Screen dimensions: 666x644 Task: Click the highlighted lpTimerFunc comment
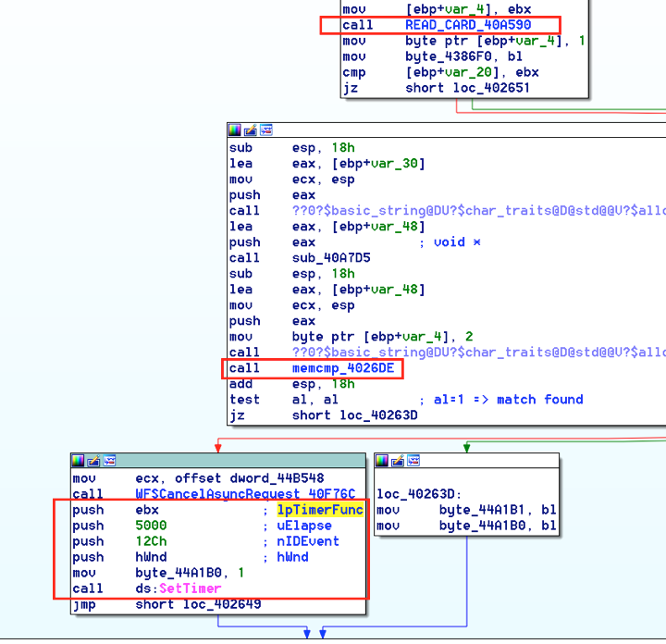(319, 510)
